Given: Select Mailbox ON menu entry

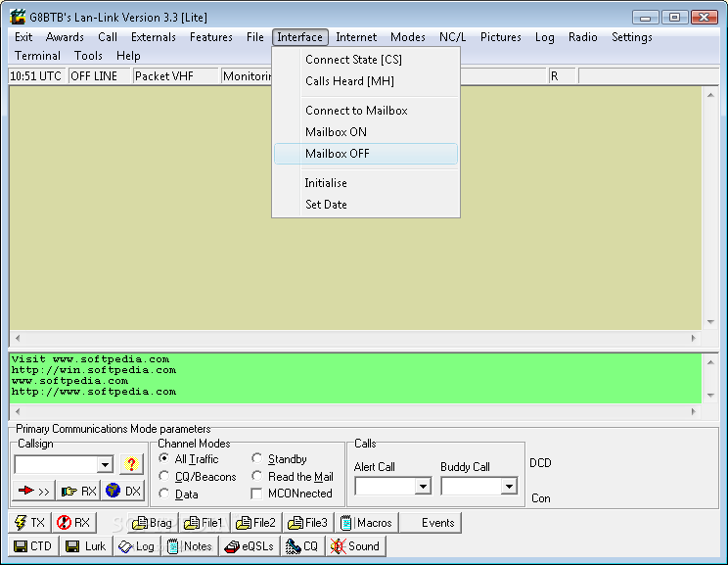Looking at the screenshot, I should 366,132.
